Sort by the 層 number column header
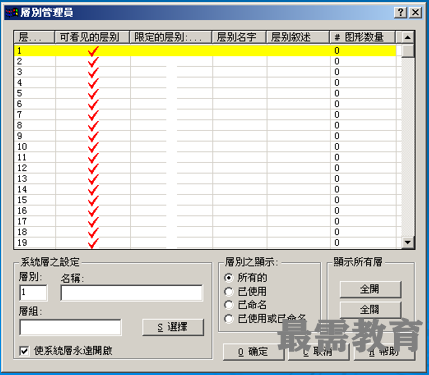The image size is (429, 375). pyautogui.click(x=34, y=37)
